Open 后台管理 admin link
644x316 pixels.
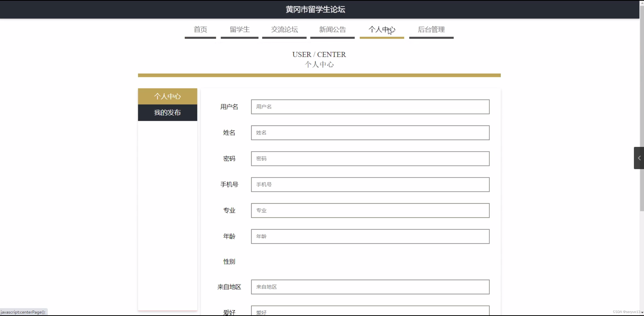coord(431,30)
